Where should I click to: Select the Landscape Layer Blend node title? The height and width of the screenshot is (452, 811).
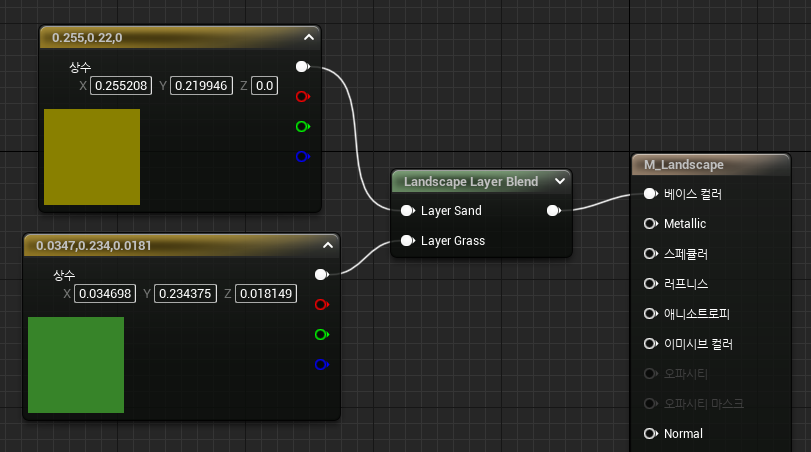pos(471,182)
